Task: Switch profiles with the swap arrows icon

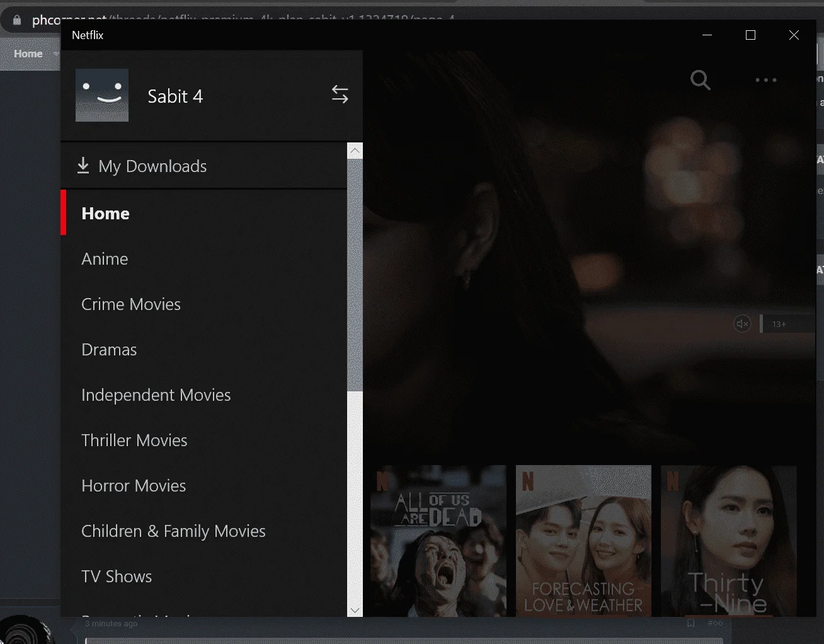Action: (340, 95)
